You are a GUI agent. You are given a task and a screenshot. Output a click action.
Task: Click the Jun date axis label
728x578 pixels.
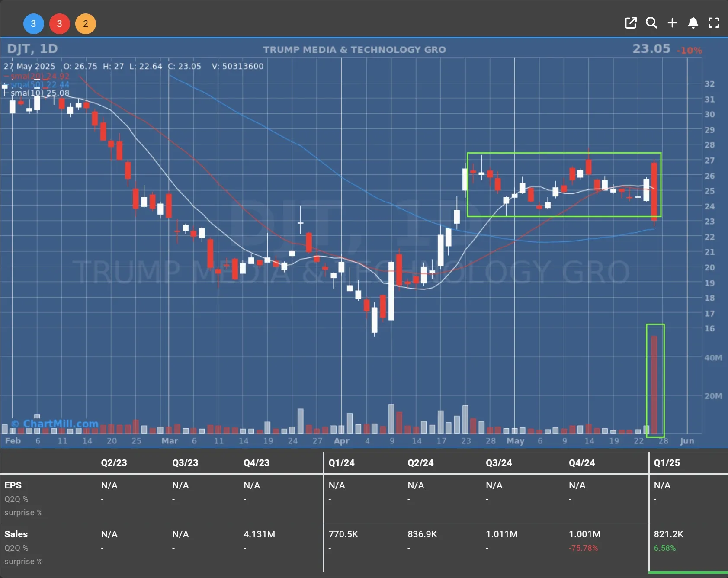pos(687,441)
